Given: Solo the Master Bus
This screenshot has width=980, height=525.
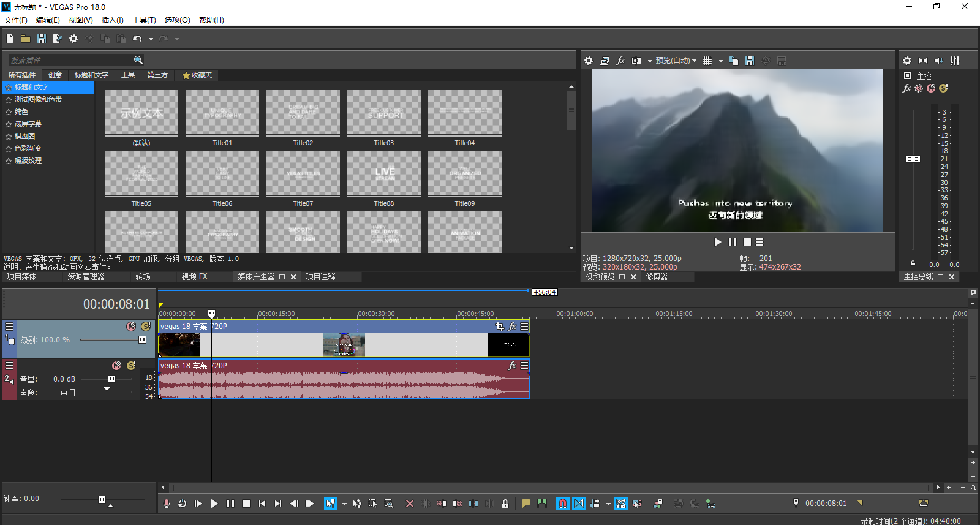Looking at the screenshot, I should (943, 88).
